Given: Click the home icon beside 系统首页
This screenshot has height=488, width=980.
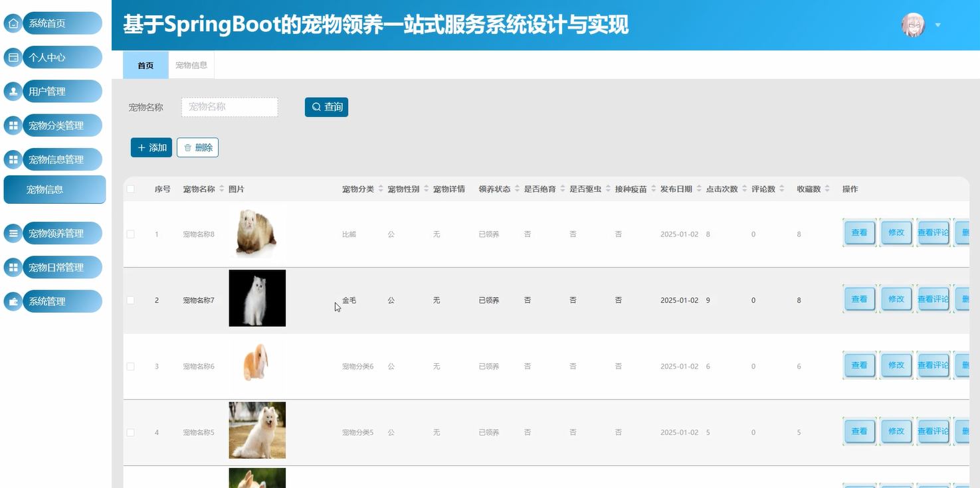Looking at the screenshot, I should coord(13,23).
